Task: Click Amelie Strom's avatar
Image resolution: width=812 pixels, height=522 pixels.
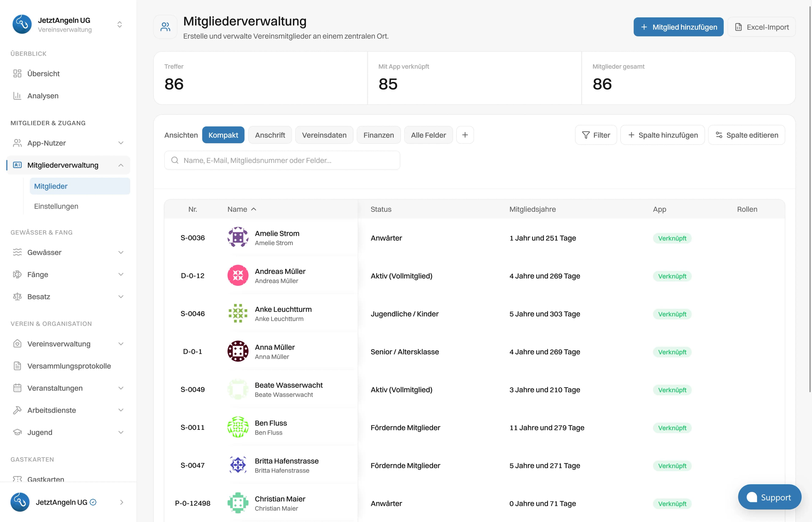Action: coord(238,237)
